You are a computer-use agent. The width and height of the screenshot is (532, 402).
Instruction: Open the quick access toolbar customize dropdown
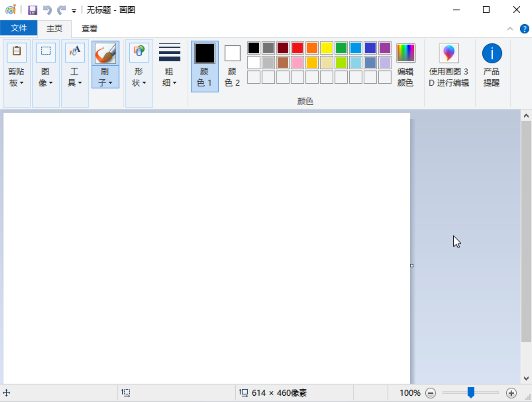tap(73, 11)
